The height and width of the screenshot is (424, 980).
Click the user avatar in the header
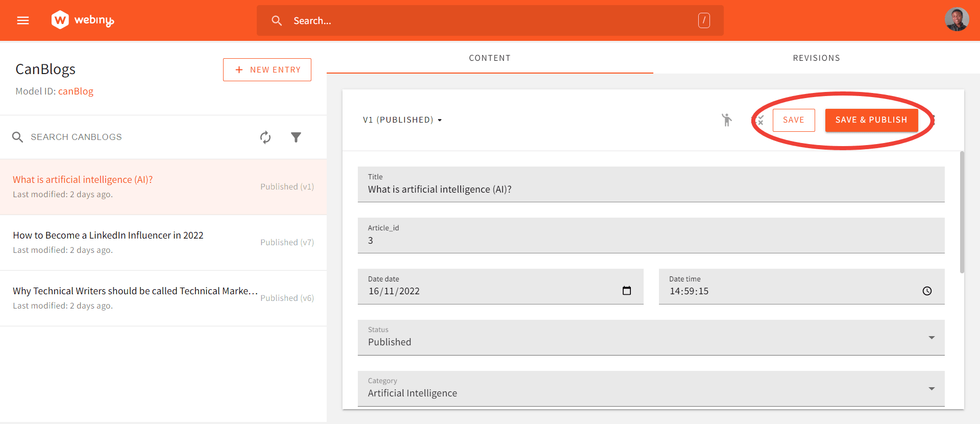pos(957,20)
